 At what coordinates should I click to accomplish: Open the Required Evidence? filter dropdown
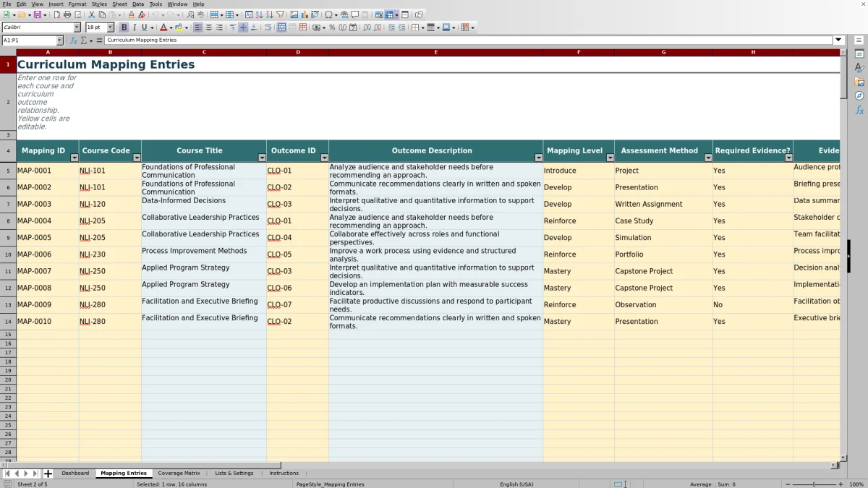[788, 158]
